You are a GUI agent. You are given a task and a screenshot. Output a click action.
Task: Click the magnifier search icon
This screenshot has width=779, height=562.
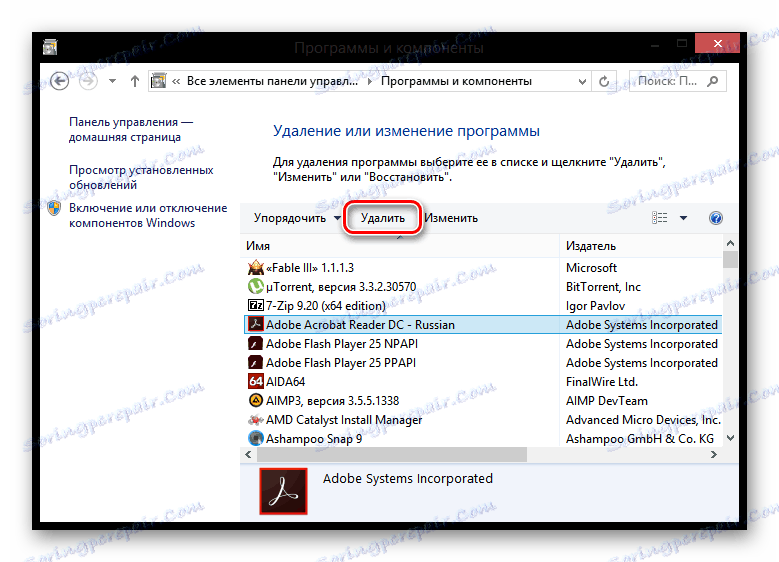pos(712,81)
